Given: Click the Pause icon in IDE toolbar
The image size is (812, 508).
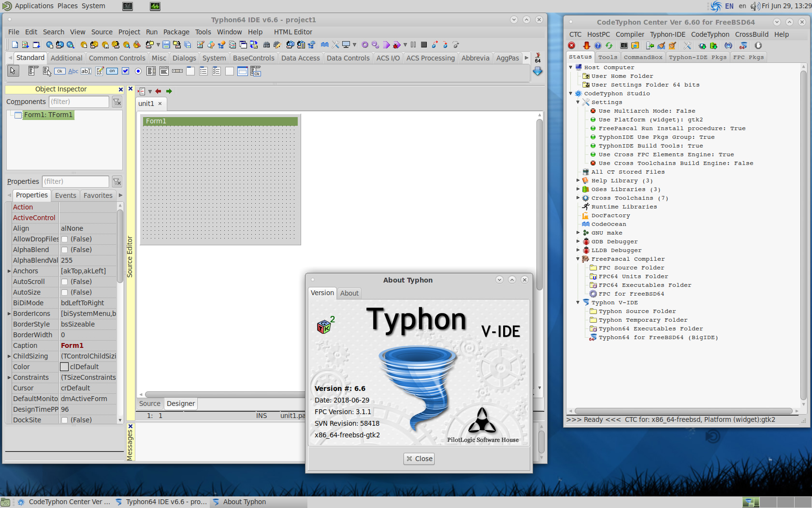Looking at the screenshot, I should (413, 45).
